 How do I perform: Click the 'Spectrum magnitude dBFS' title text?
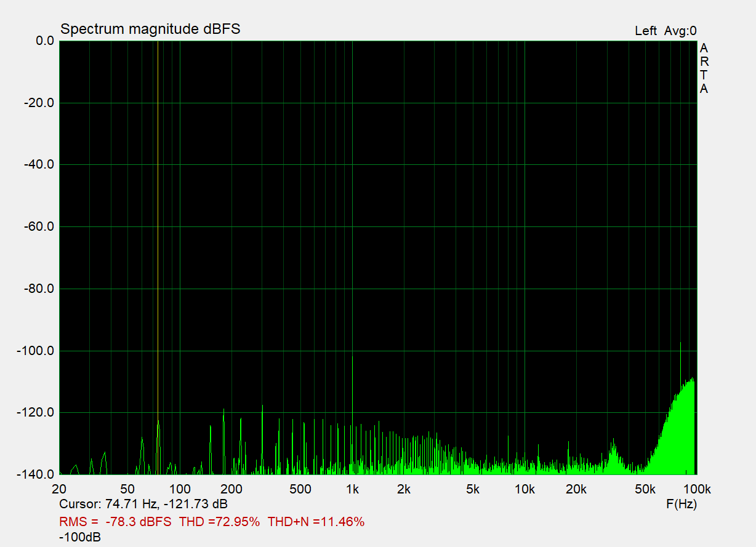click(x=150, y=30)
